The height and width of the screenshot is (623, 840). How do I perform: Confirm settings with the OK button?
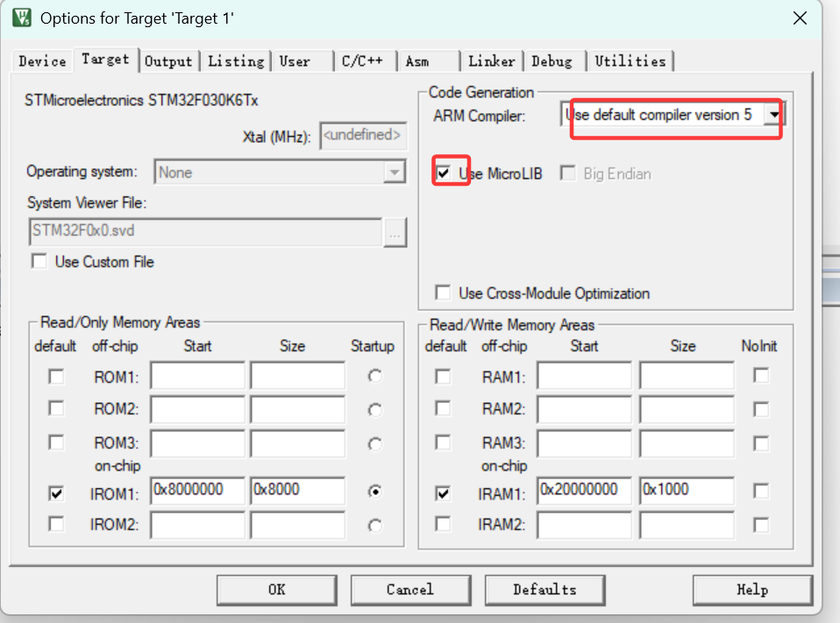coord(277,590)
